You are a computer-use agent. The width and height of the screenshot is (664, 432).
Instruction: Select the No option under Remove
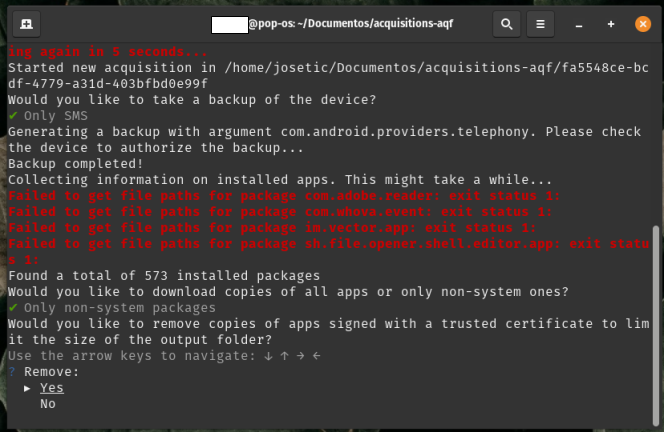click(47, 404)
